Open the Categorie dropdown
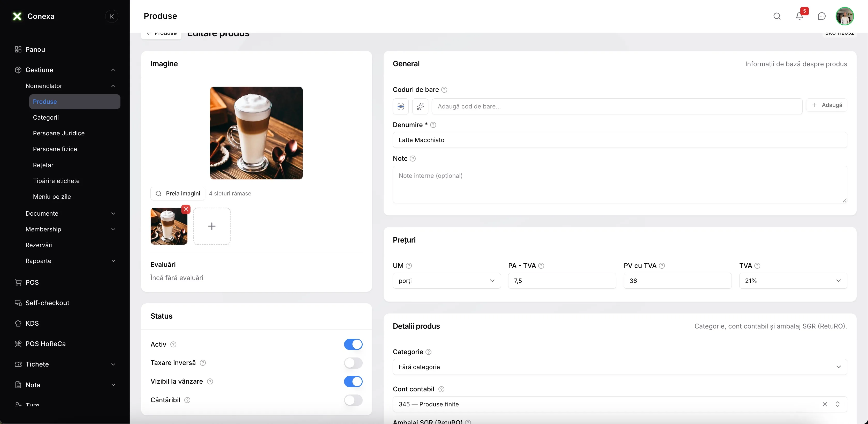The width and height of the screenshot is (868, 424). click(620, 367)
